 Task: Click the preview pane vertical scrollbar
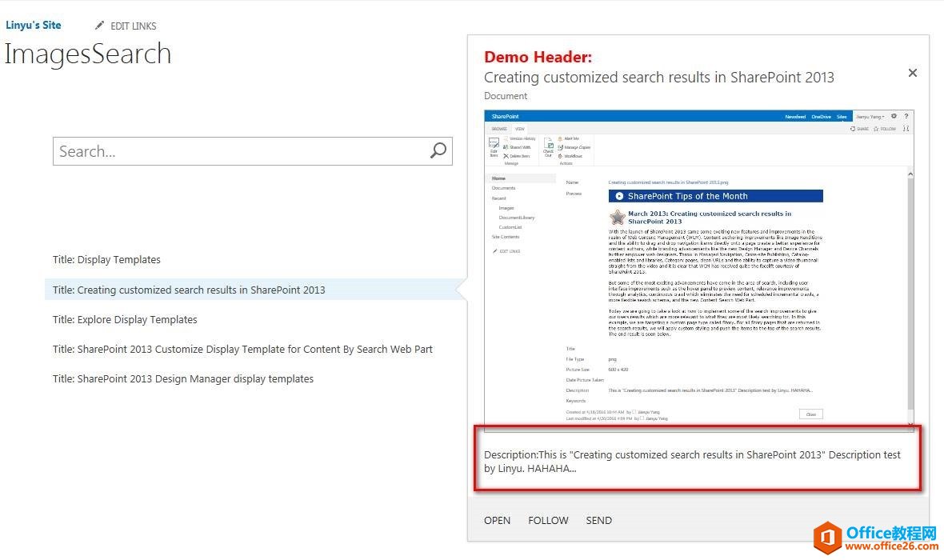[x=910, y=288]
